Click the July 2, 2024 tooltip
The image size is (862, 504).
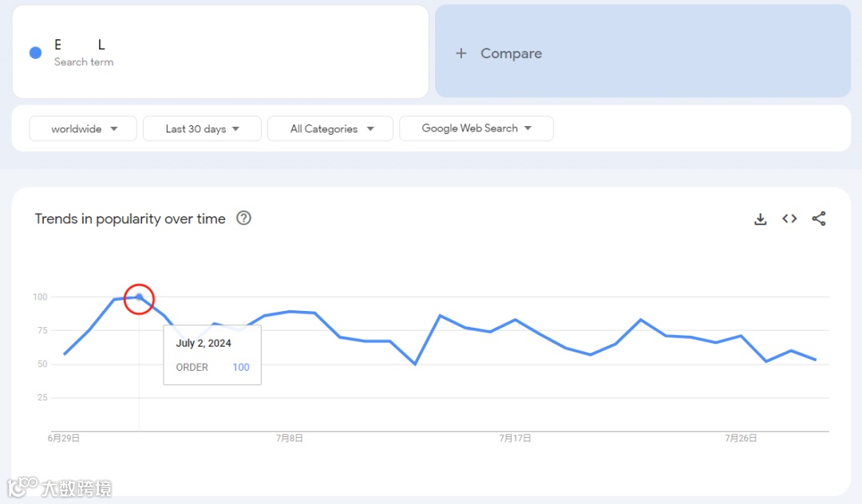pos(212,355)
